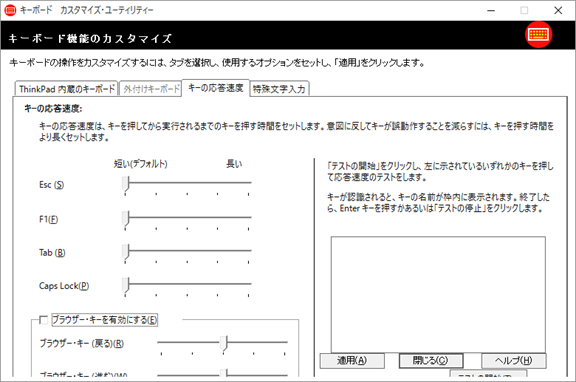
Task: Click the キーの応答速度: section heading
Action: click(53, 109)
